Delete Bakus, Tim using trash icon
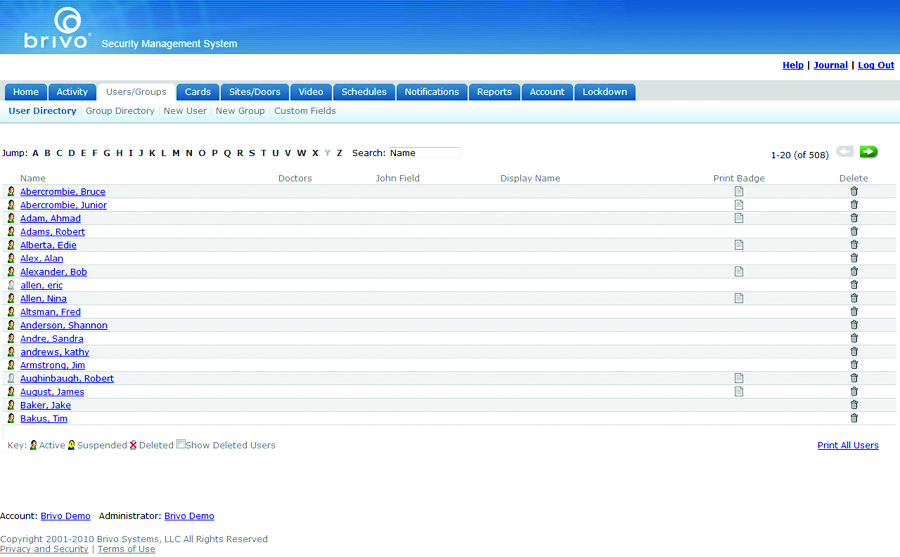 [854, 418]
